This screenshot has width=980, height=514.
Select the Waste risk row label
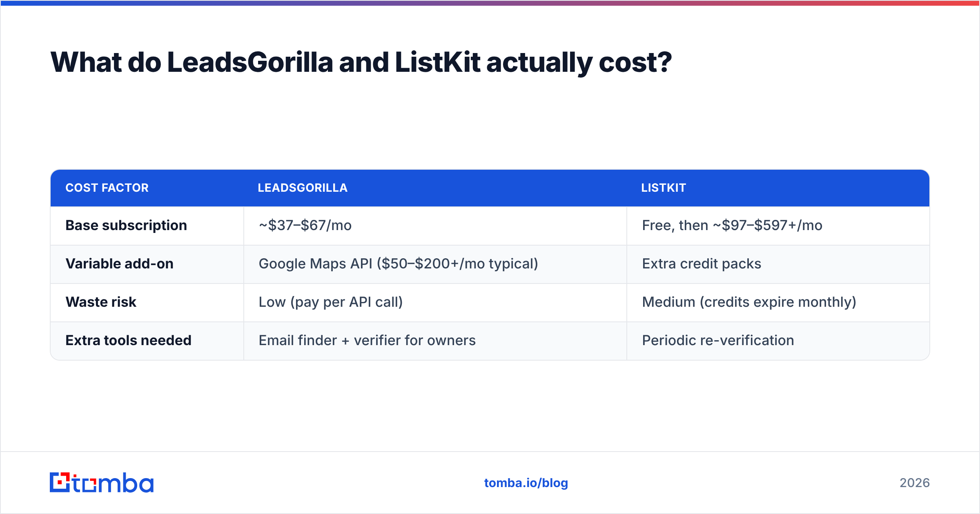101,302
